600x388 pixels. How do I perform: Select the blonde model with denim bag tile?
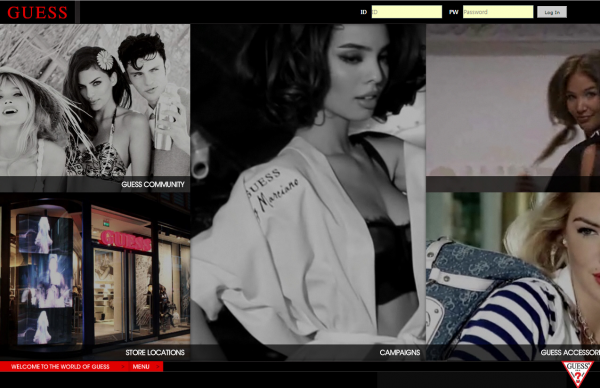click(x=513, y=269)
